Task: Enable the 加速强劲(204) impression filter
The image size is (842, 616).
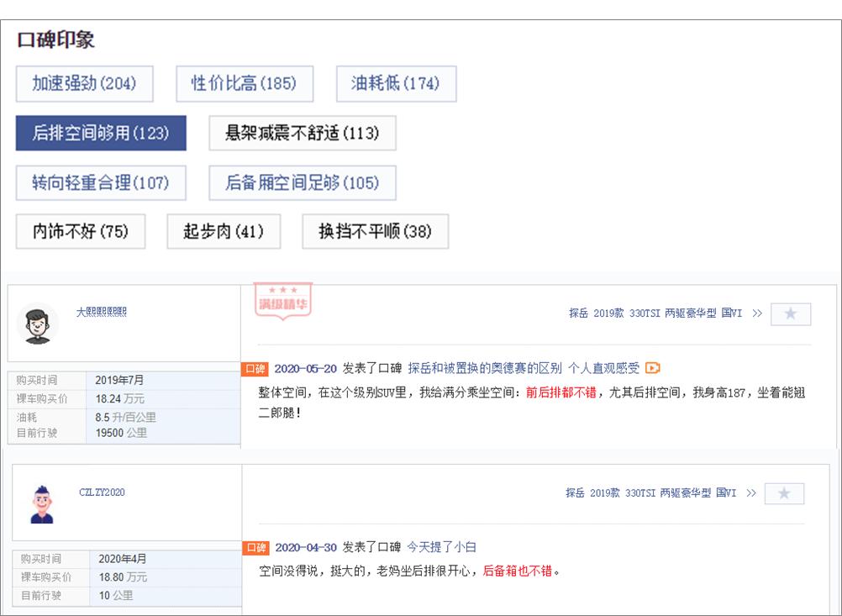Action: click(84, 84)
